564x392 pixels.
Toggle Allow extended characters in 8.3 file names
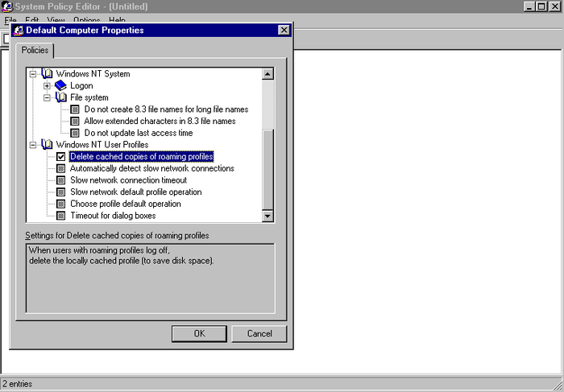(x=75, y=122)
